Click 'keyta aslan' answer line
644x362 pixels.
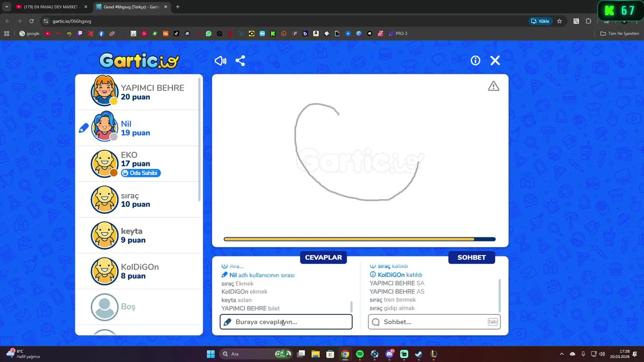point(236,300)
